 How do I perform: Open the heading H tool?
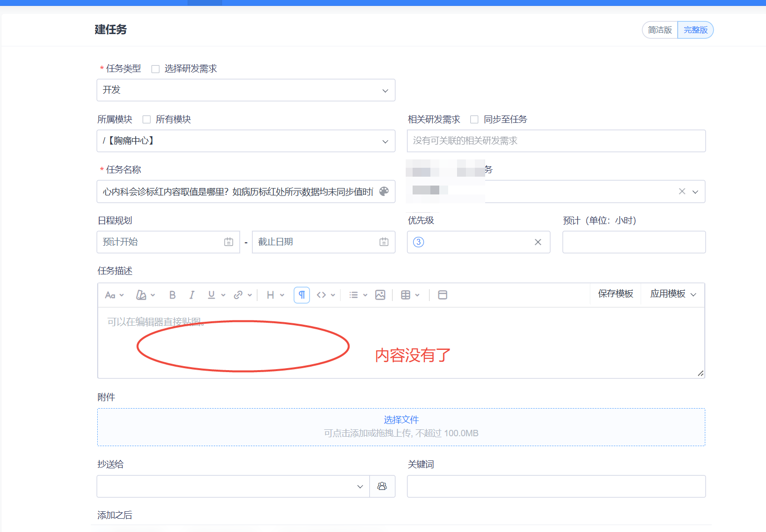(270, 295)
